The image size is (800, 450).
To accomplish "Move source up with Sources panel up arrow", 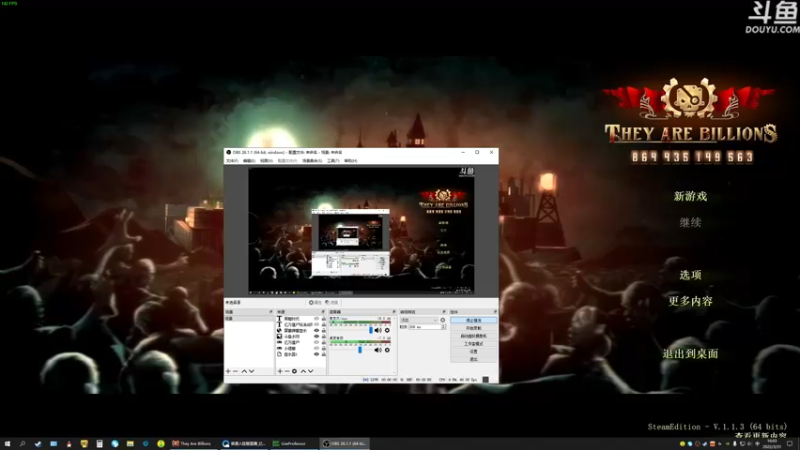I will [x=303, y=371].
